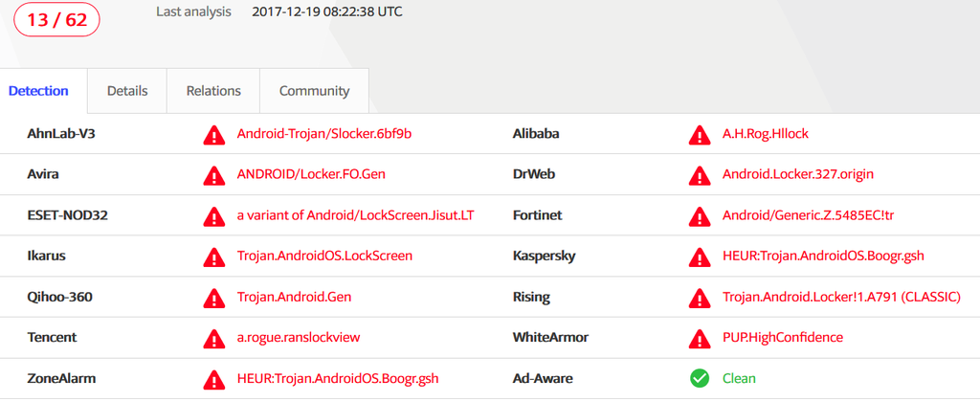Click the alert triangle beside Tencent result
This screenshot has width=980, height=402.
tap(214, 338)
